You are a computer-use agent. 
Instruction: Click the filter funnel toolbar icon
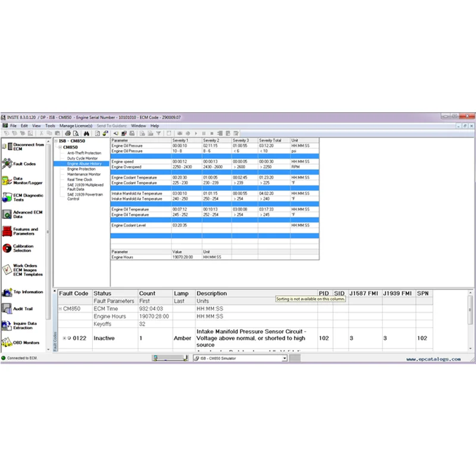pyautogui.click(x=158, y=133)
